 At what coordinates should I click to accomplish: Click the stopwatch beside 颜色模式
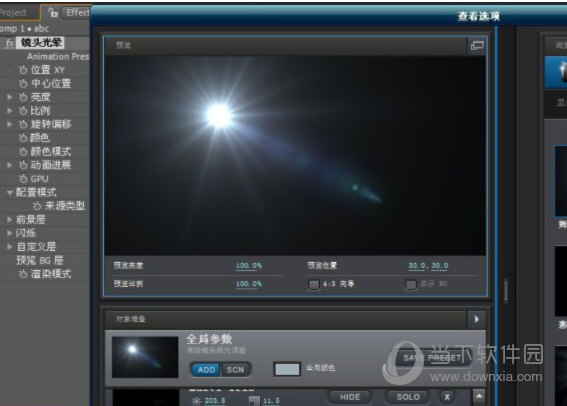point(23,151)
